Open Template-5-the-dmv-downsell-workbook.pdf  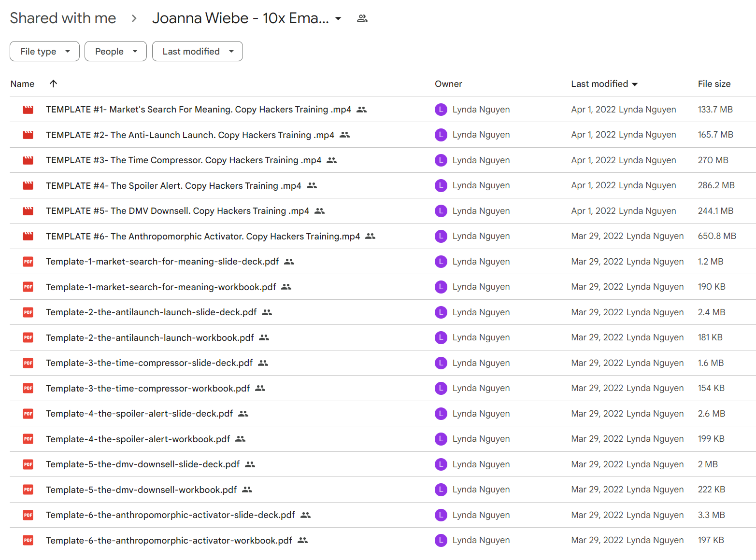141,490
